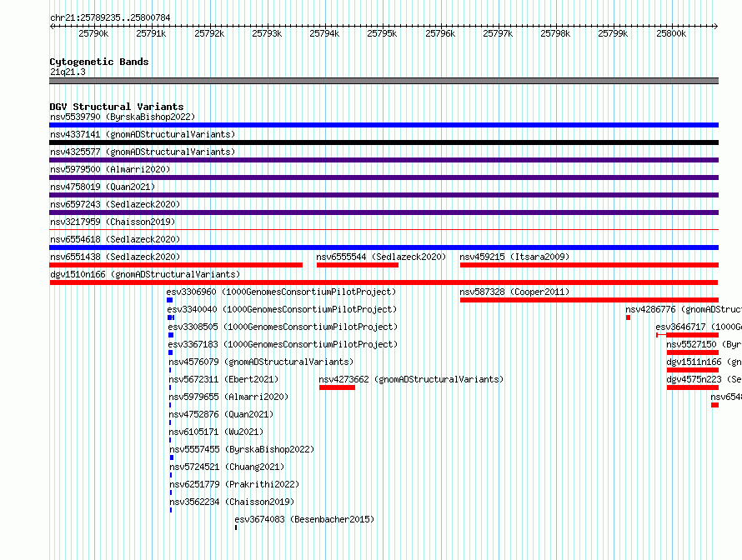Screen dimensions: 742x560
Task: Click esv3646717 variant label
Action: [699, 327]
